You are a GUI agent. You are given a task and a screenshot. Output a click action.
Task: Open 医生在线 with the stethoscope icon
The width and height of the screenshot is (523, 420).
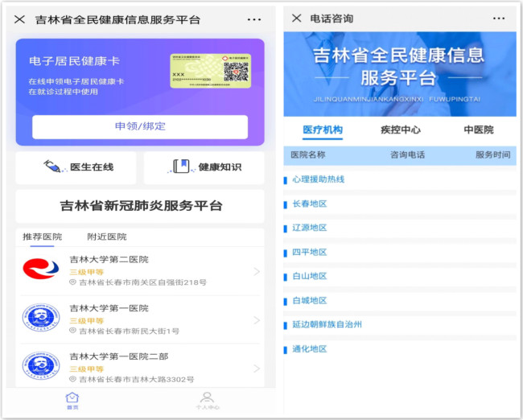coord(76,167)
